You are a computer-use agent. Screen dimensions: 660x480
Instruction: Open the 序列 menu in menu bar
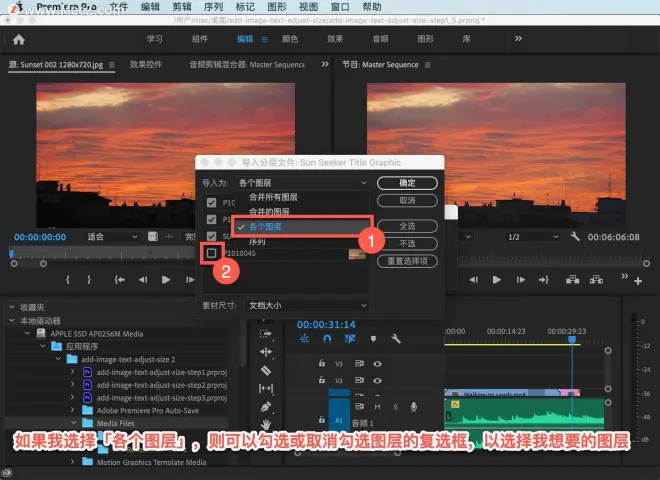(213, 7)
